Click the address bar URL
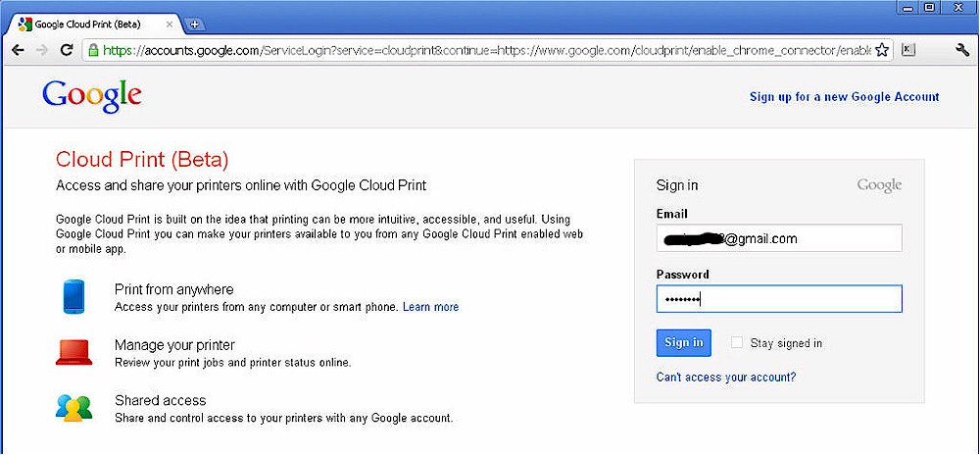The image size is (980, 455). (x=487, y=50)
